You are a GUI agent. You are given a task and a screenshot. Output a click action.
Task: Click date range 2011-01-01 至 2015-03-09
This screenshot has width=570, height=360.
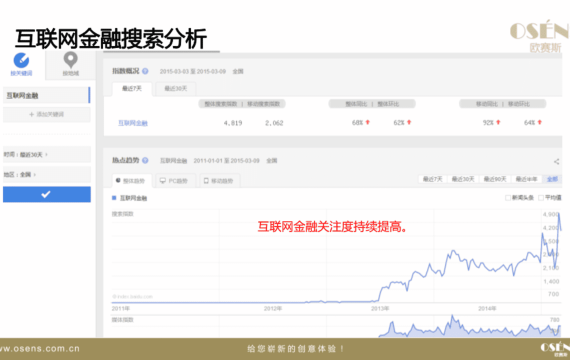[226, 160]
